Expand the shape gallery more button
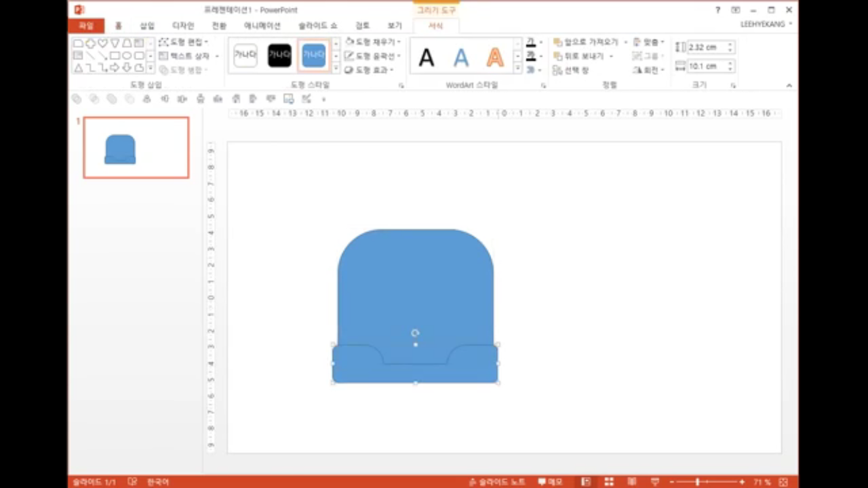The height and width of the screenshot is (488, 868). point(150,68)
